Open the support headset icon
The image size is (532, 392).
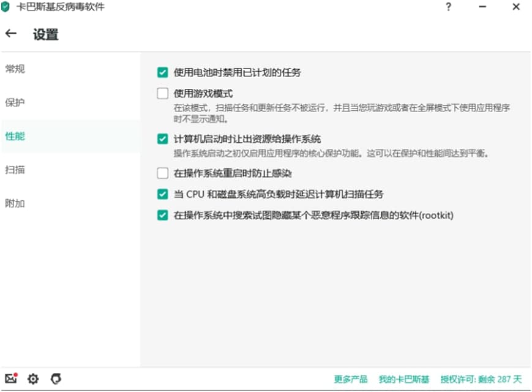coord(56,379)
